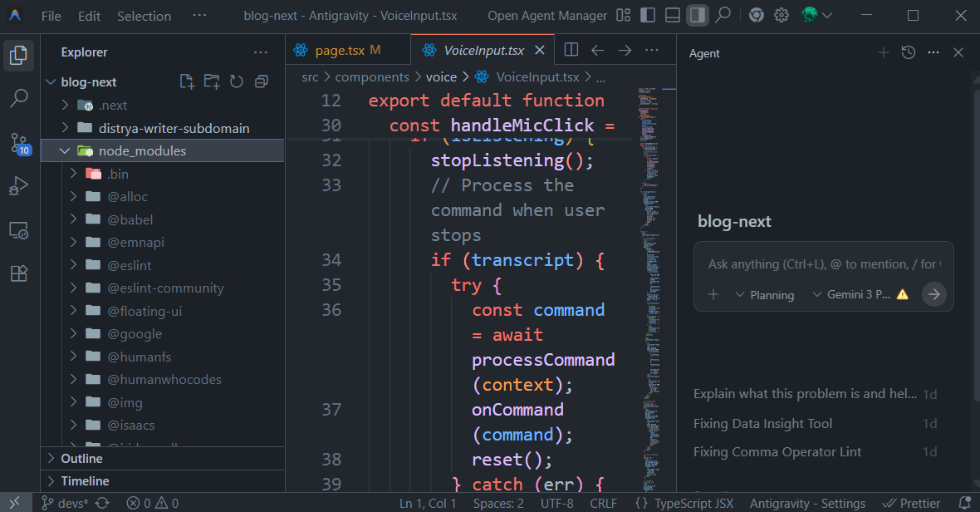This screenshot has height=512, width=980.
Task: Click the code minimap in the editor
Action: coord(649,288)
